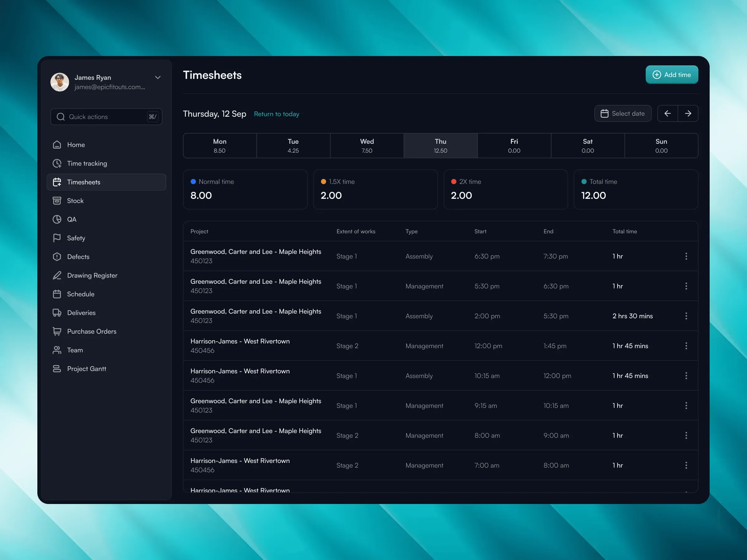Open Purchase Orders via its cart icon
747x560 pixels.
click(57, 331)
